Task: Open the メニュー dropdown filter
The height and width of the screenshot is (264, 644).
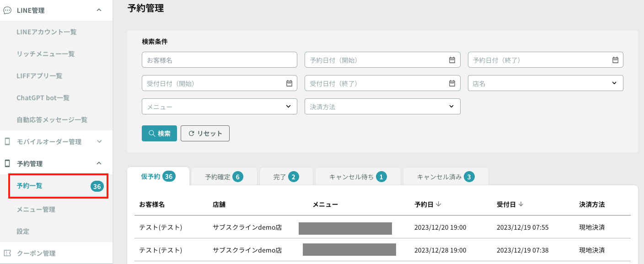Action: pyautogui.click(x=220, y=106)
